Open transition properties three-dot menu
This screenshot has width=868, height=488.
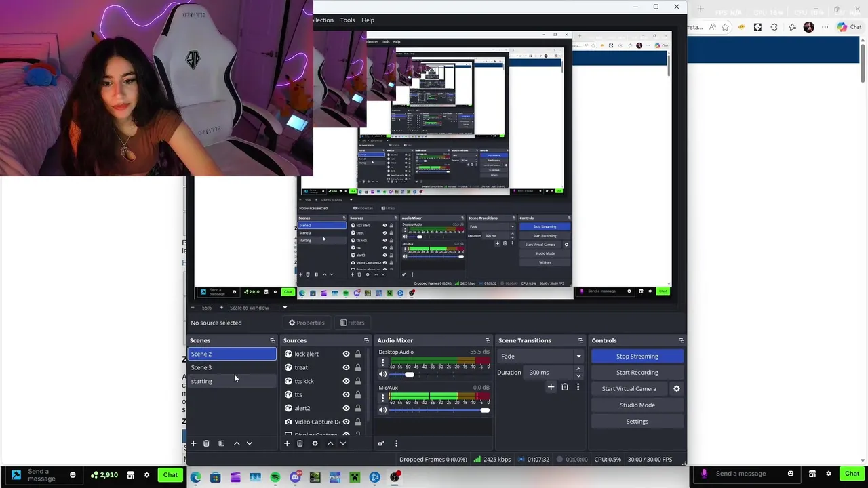pos(578,387)
